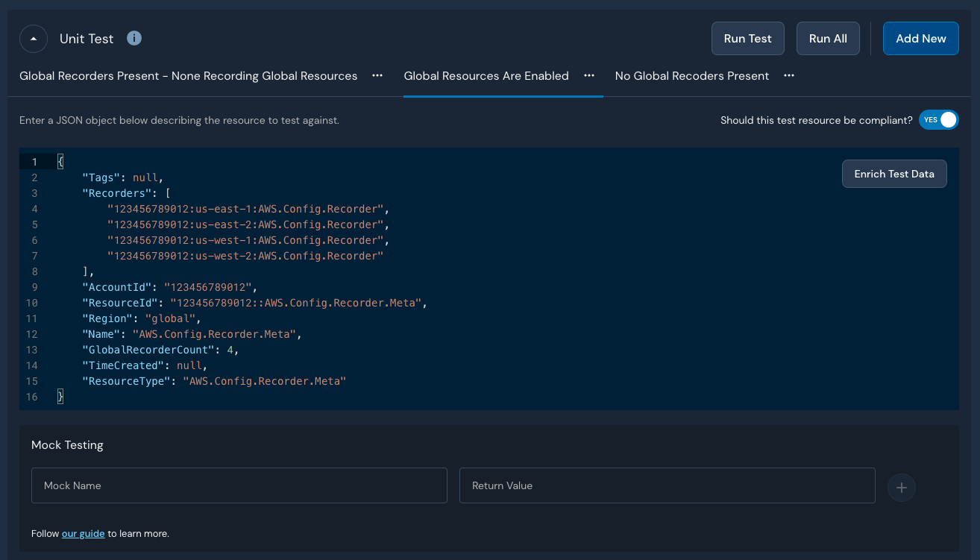Click the Enrich Test Data button
This screenshot has height=560, width=980.
[893, 173]
